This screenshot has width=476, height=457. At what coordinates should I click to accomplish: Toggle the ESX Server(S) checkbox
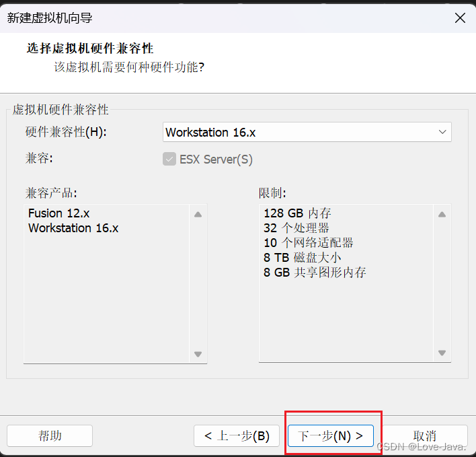(x=169, y=160)
